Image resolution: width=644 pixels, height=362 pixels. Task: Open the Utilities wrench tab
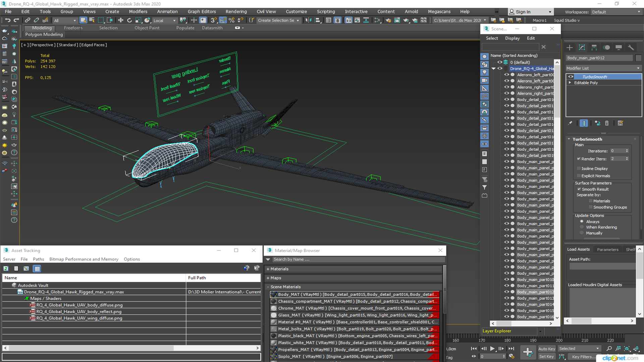(x=631, y=47)
